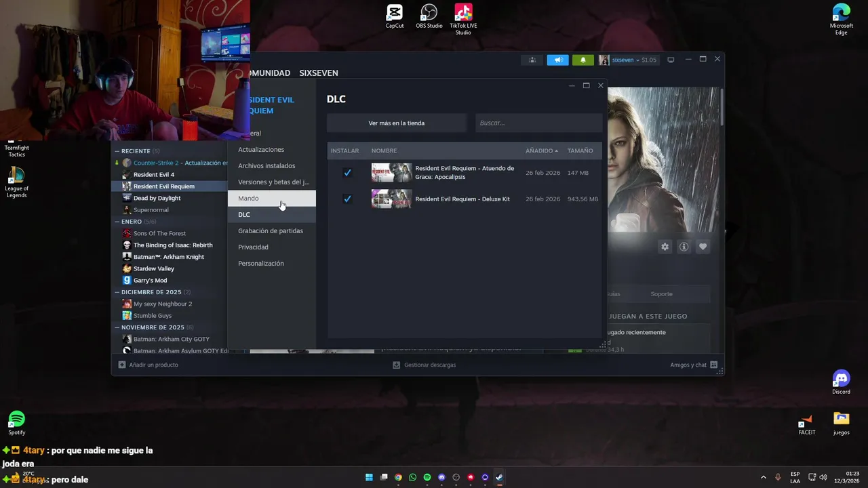
Task: Select Supernormal in library list
Action: coord(170,209)
